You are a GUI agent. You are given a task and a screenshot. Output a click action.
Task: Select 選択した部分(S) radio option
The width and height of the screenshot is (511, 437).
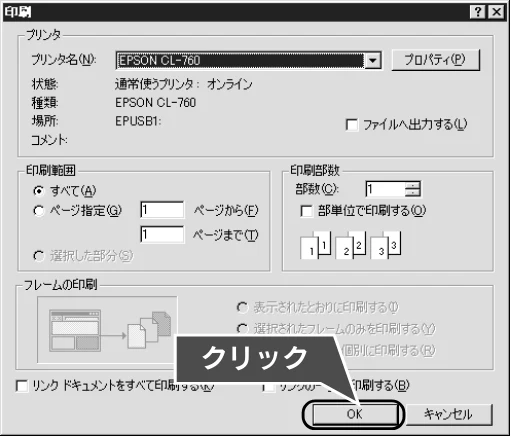(39, 256)
